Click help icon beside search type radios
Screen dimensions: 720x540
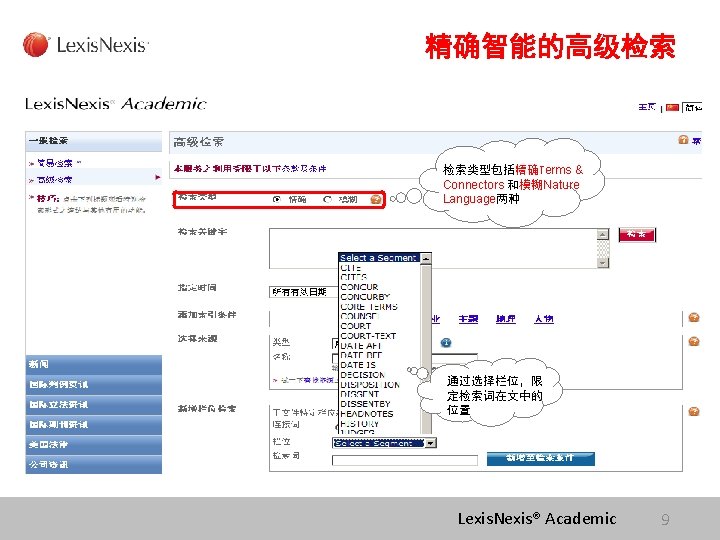(x=376, y=199)
